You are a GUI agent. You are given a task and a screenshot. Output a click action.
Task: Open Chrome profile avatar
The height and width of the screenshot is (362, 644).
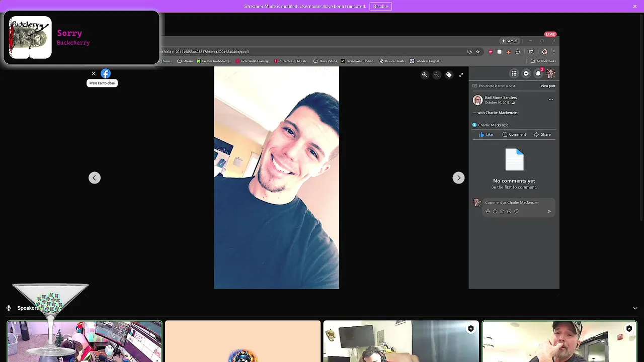click(545, 52)
